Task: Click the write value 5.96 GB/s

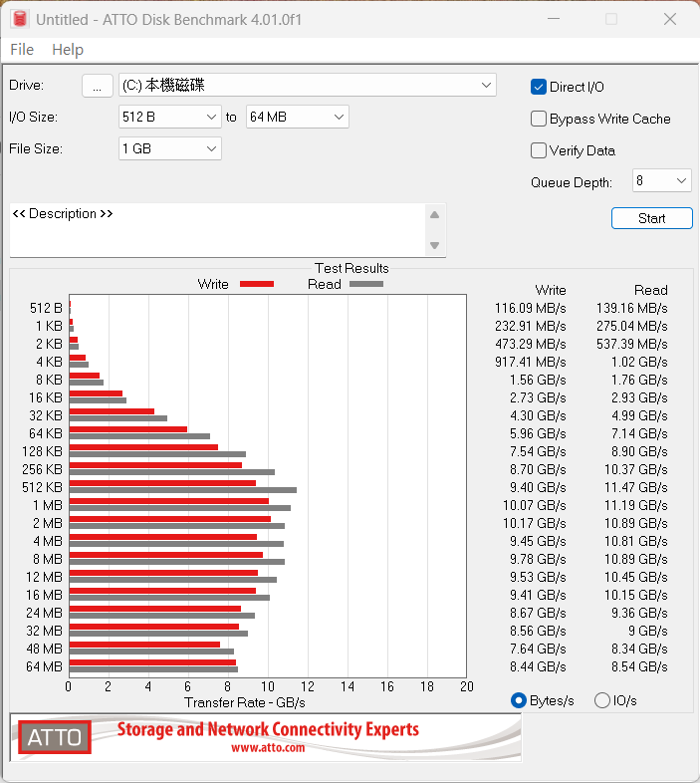Action: 538,433
